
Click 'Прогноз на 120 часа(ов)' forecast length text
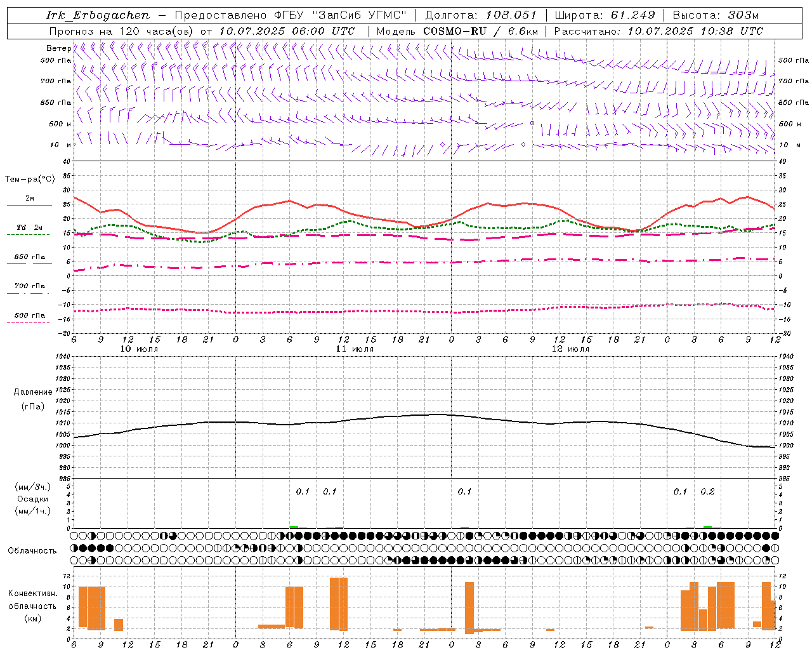pyautogui.click(x=122, y=31)
